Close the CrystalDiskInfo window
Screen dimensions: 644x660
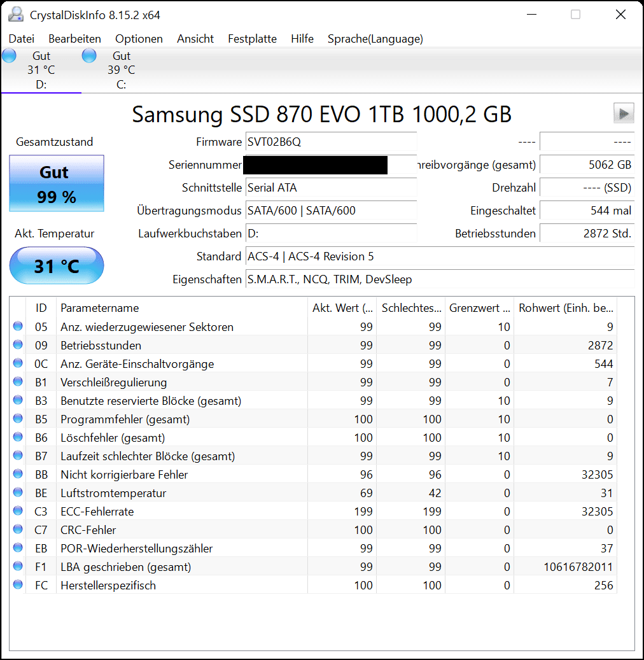pyautogui.click(x=620, y=15)
